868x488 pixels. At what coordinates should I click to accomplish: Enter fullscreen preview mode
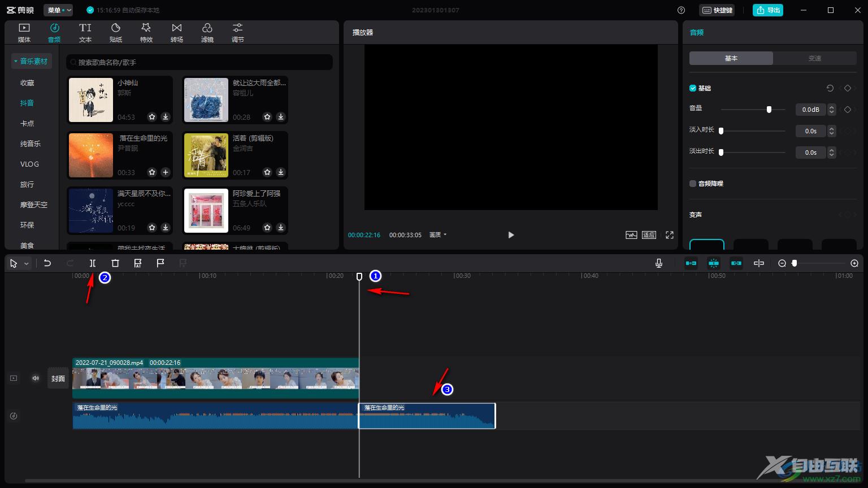(670, 235)
